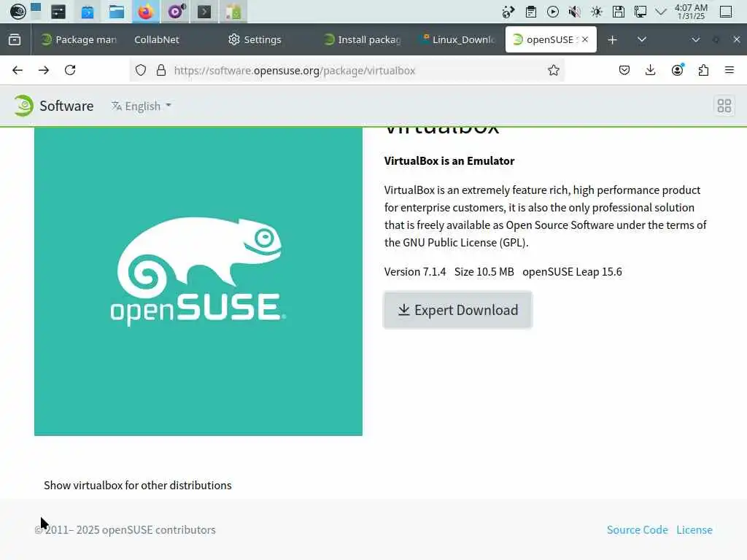Screen dimensions: 747x560
Task: Bookmark this page with the star
Action: 553,71
